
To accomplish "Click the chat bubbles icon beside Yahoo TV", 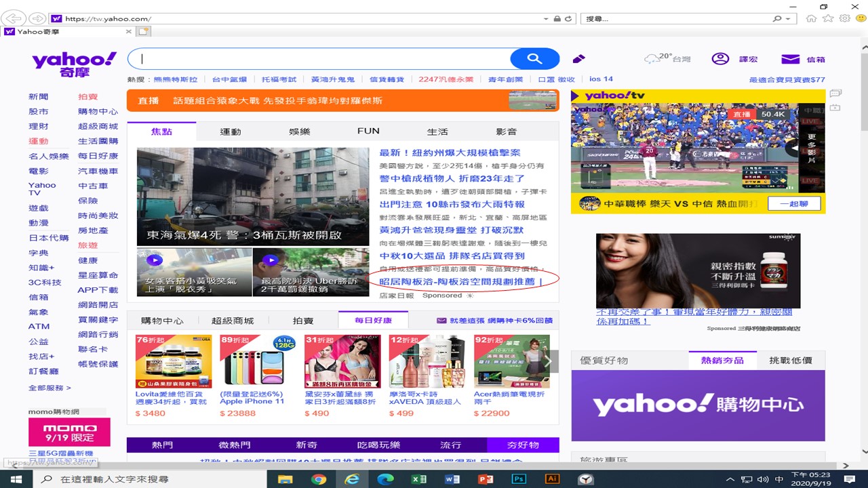I will coord(835,94).
